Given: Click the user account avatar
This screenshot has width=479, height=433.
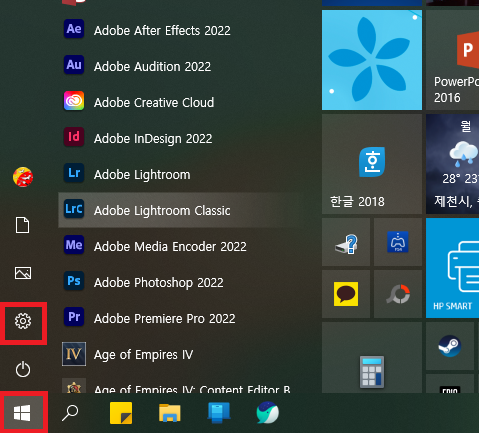Looking at the screenshot, I should 23,177.
